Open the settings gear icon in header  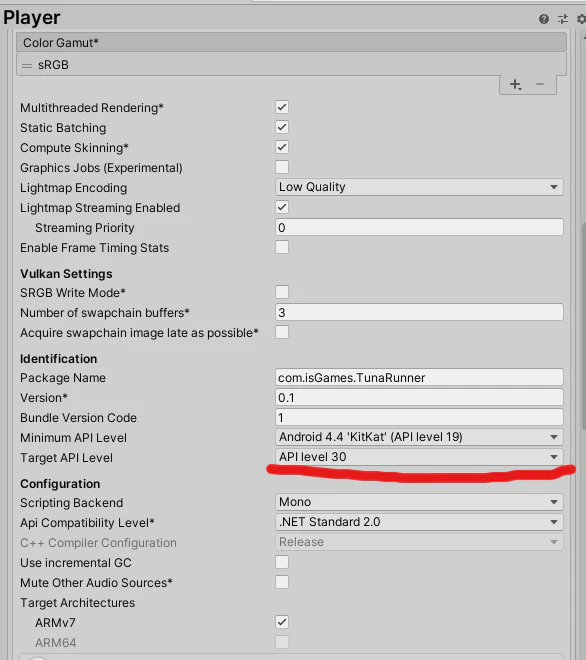(581, 19)
